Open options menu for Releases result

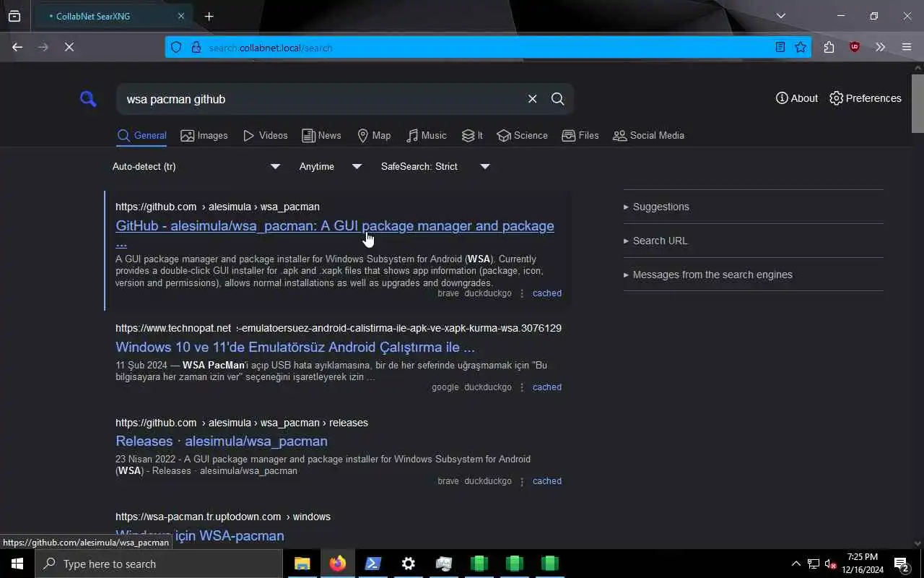pos(522,481)
